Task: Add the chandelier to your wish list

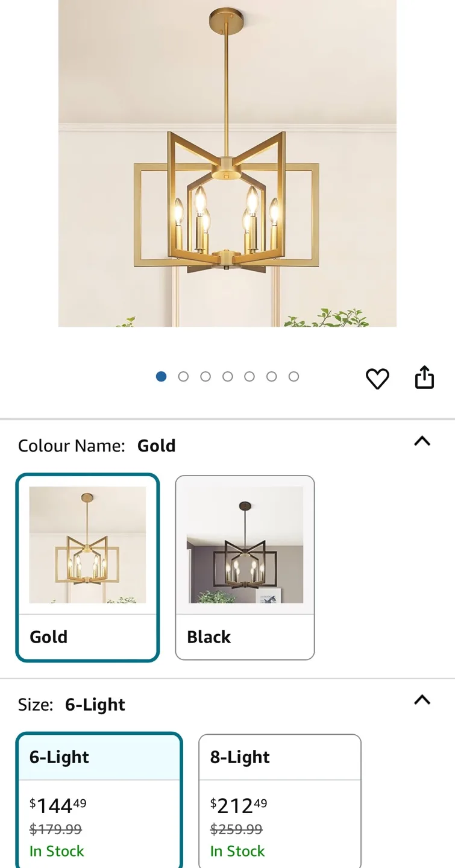Action: coord(377,379)
